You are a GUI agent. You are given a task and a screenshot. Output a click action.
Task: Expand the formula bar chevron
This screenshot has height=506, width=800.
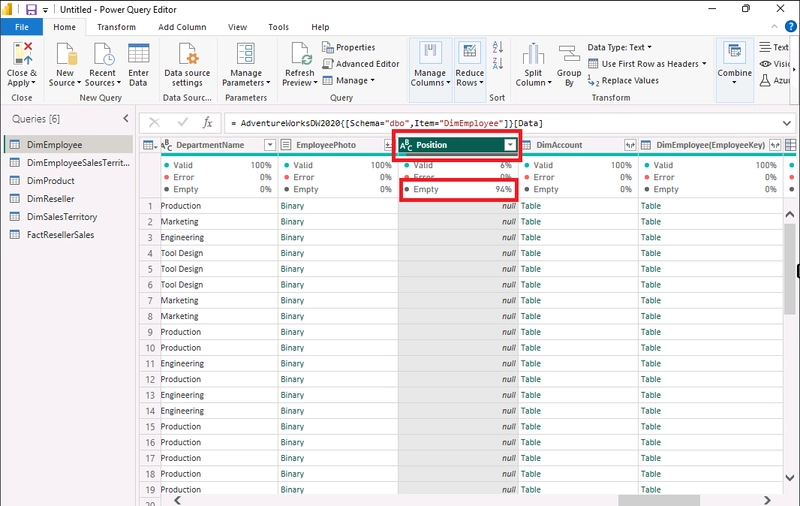click(787, 123)
